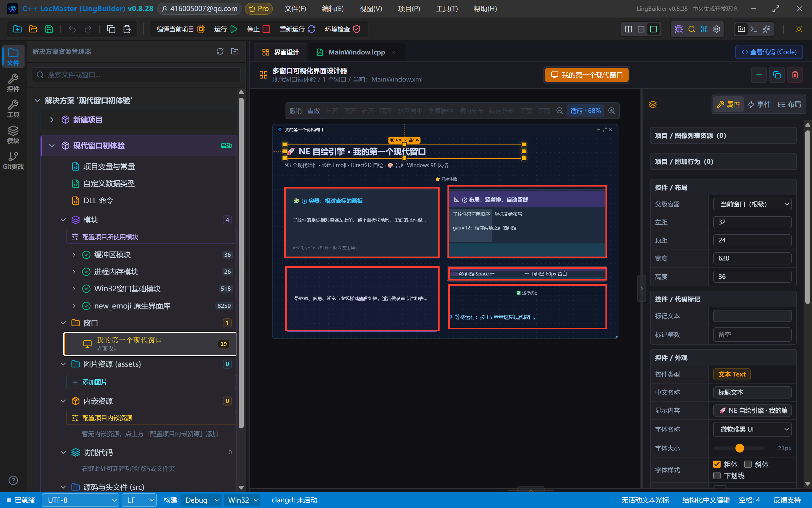Image resolution: width=812 pixels, height=508 pixels.
Task: Click the open folder toolbar icon
Action: 33,29
